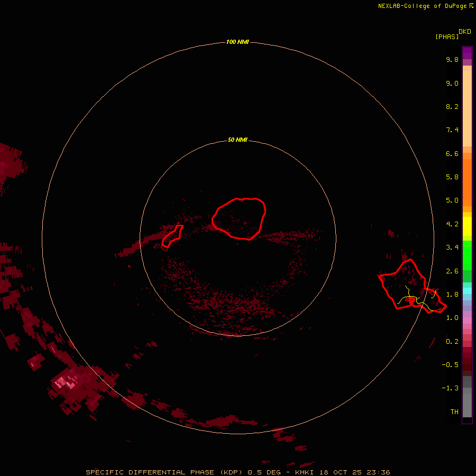Click the NEXLAB-College of DuPage credit text

click(x=425, y=6)
